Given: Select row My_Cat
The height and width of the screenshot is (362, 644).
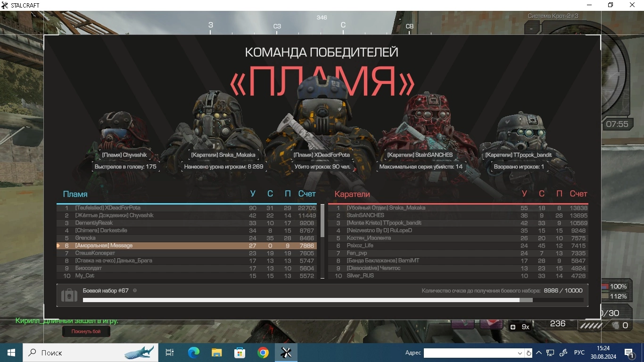Looking at the screenshot, I should [x=187, y=276].
